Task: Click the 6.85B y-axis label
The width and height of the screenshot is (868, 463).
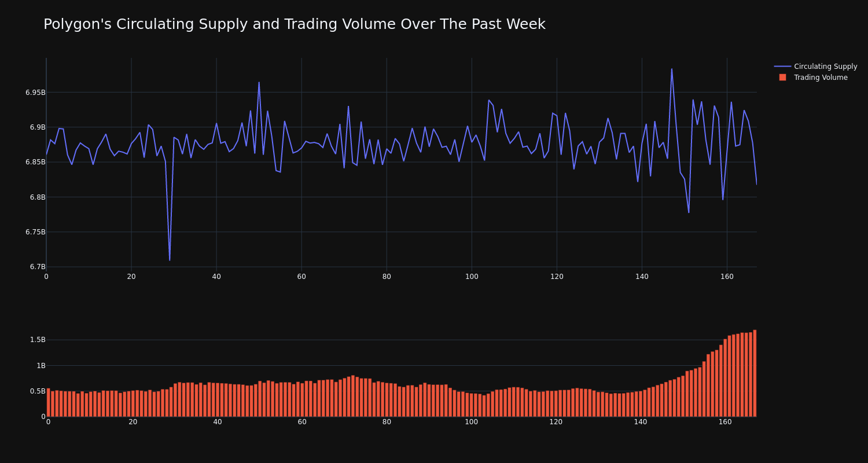Action: pos(35,162)
